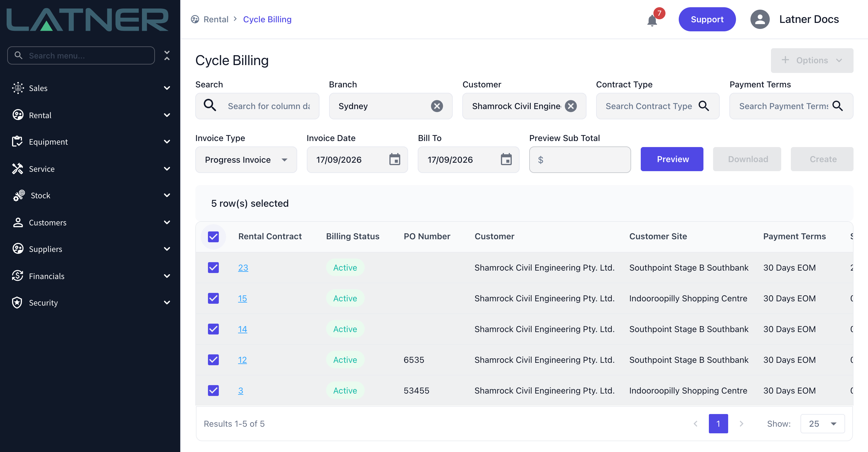This screenshot has width=868, height=452.
Task: Clear the Sydney branch filter
Action: [437, 106]
